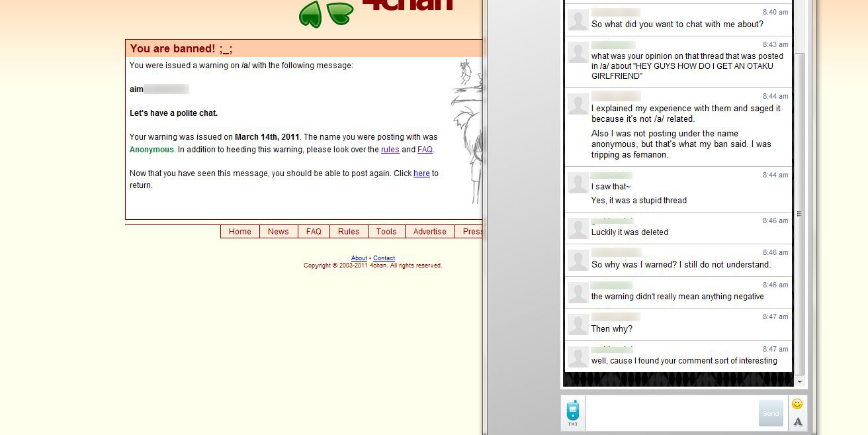Open the Advertise footer navigation item
The height and width of the screenshot is (435, 868).
pos(429,232)
